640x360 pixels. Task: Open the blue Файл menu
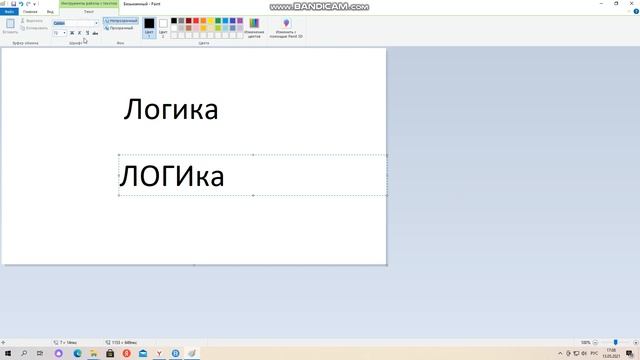9,12
